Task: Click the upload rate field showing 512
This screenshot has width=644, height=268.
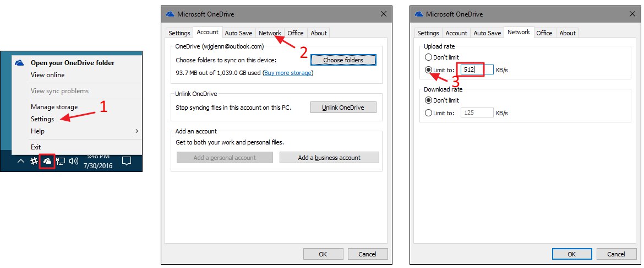Action: tap(477, 70)
